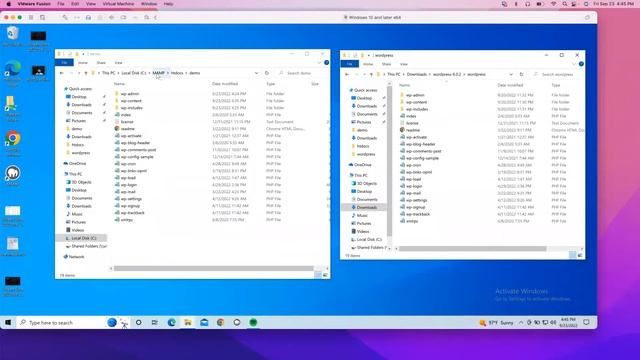The image size is (640, 360).
Task: Open Google Chrome from the taskbar
Action: [x=220, y=322]
